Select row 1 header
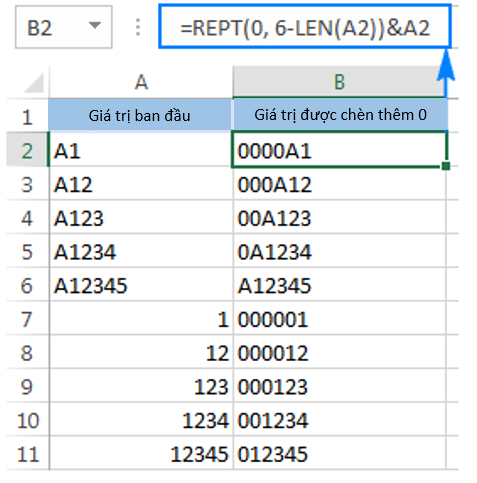 [x=28, y=115]
